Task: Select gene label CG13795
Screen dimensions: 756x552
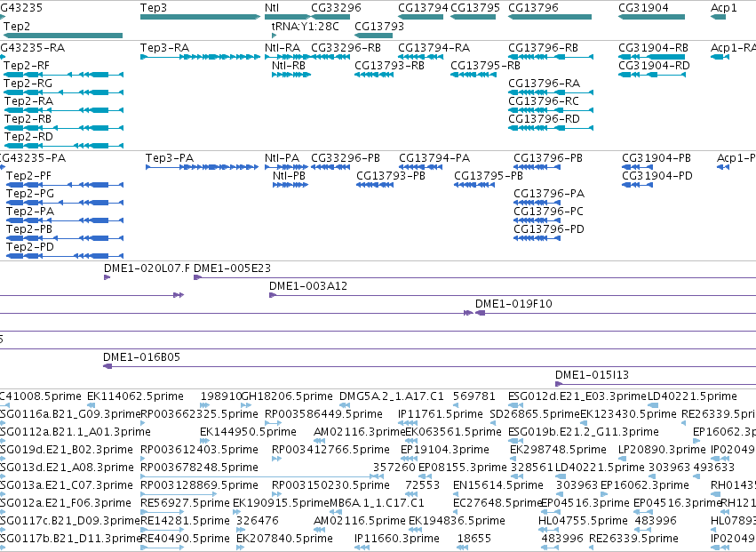Action: pos(475,8)
